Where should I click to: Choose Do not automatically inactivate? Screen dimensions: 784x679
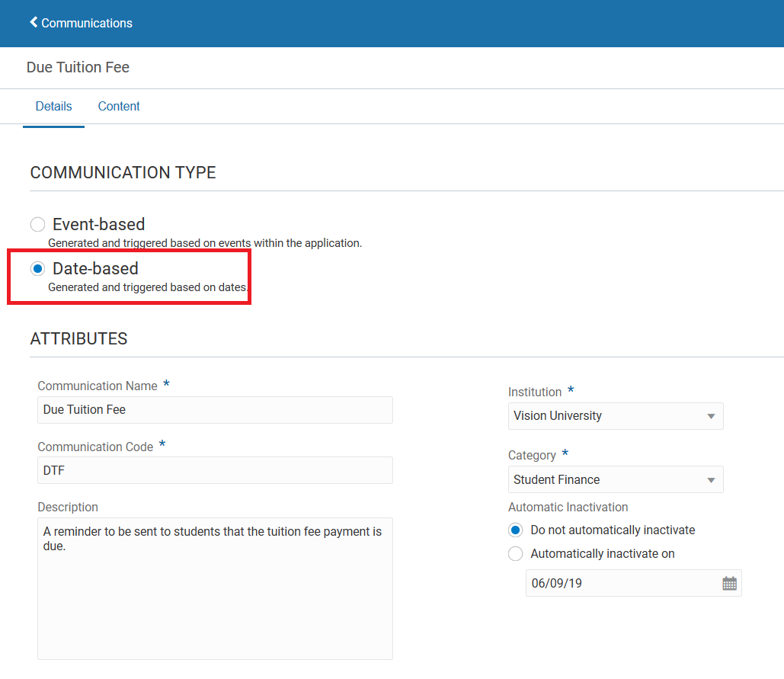tap(515, 530)
